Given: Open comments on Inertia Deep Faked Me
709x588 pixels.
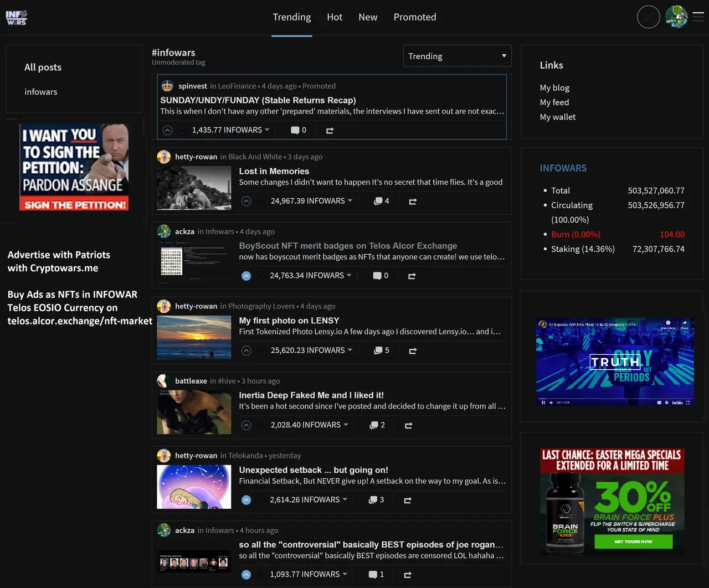Looking at the screenshot, I should click(377, 425).
